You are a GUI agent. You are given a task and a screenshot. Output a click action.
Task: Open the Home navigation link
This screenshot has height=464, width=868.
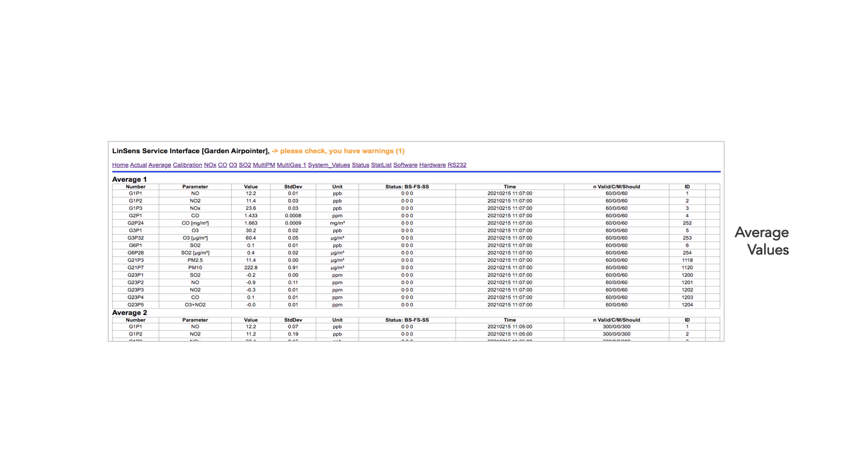[120, 165]
